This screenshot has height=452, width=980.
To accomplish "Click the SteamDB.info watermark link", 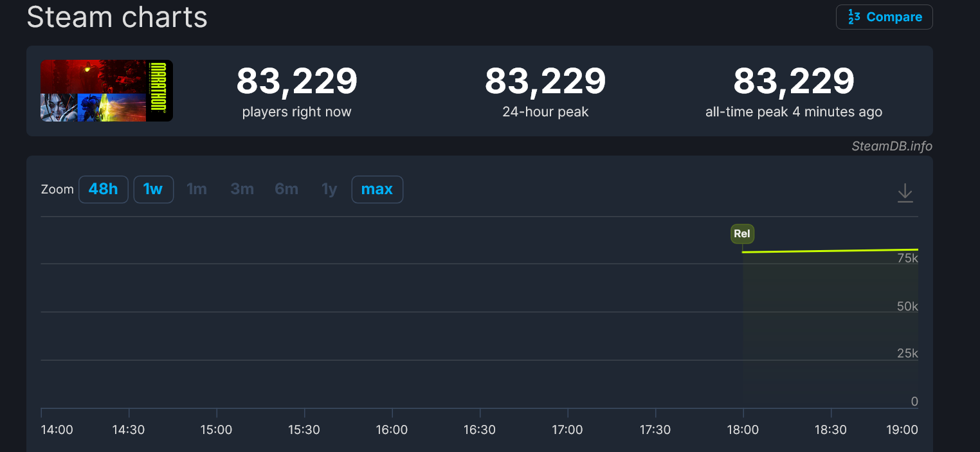I will pyautogui.click(x=891, y=146).
